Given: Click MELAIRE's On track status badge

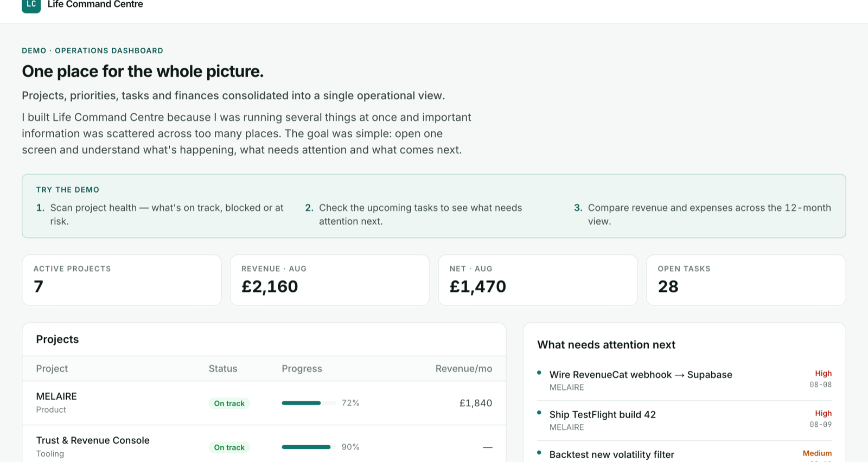Looking at the screenshot, I should coord(229,403).
